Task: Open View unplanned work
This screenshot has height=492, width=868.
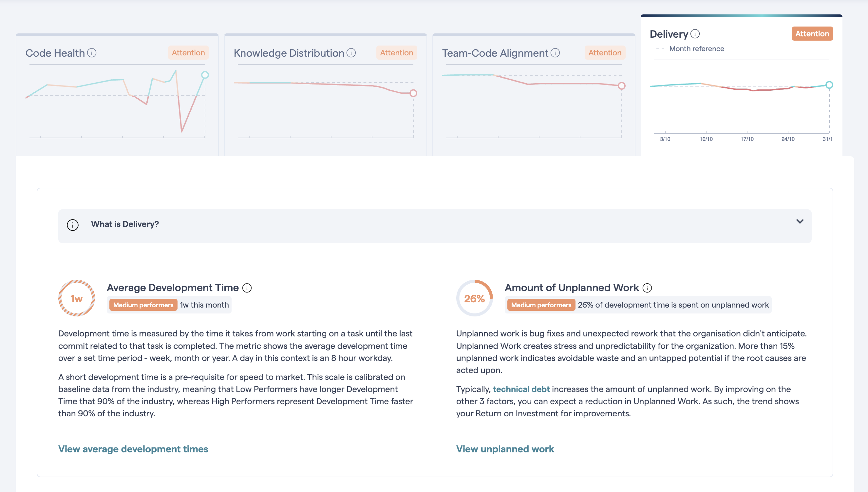Action: click(x=505, y=449)
